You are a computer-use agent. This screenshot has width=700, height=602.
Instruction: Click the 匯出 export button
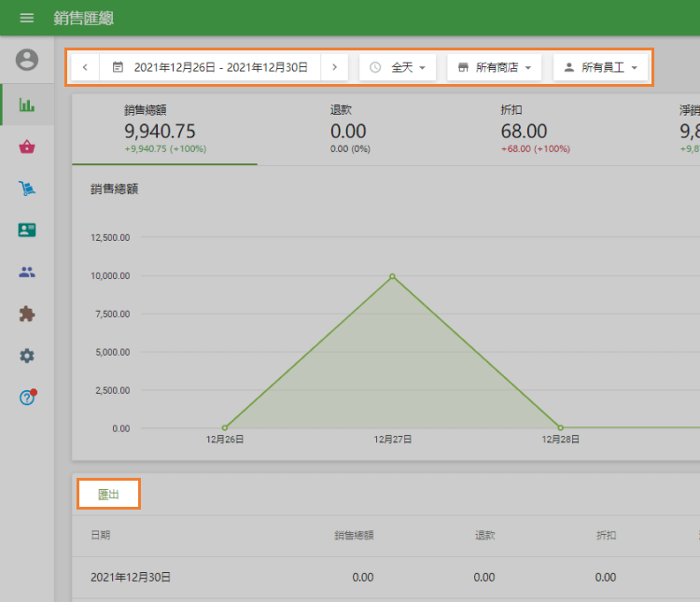click(108, 495)
